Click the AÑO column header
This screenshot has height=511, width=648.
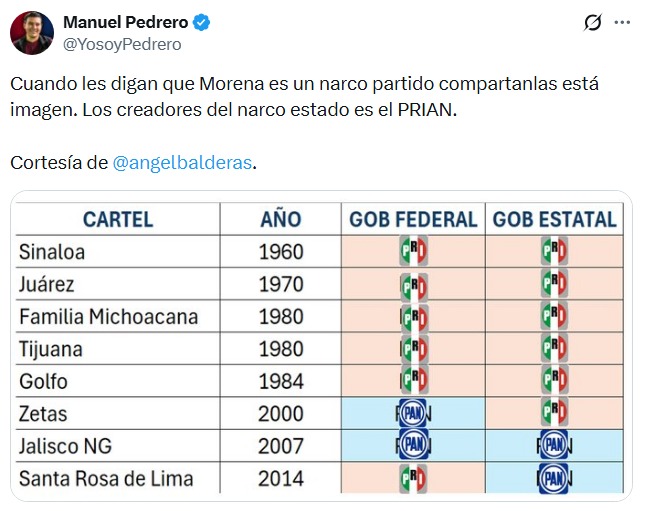[281, 219]
